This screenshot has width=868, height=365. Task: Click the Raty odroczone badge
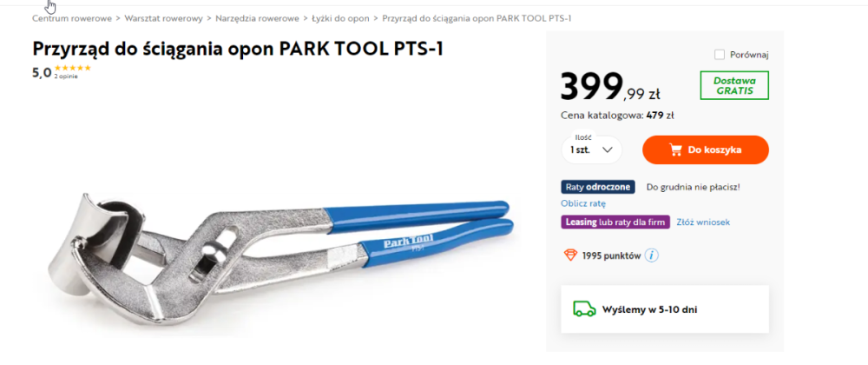click(x=598, y=187)
